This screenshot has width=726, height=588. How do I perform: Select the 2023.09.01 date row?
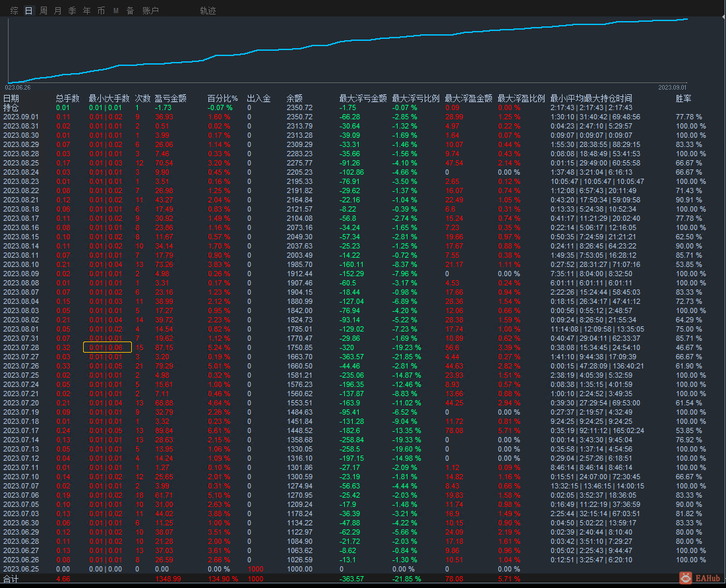click(20, 117)
